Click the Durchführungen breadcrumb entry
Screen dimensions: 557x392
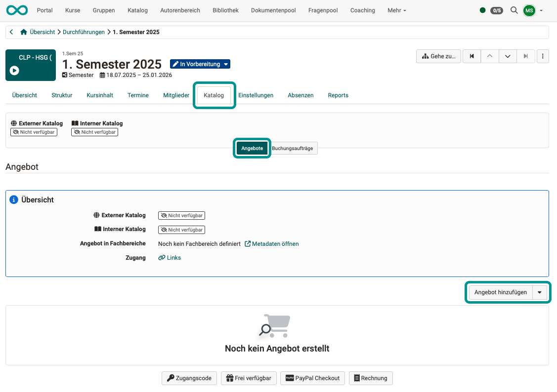coord(84,32)
